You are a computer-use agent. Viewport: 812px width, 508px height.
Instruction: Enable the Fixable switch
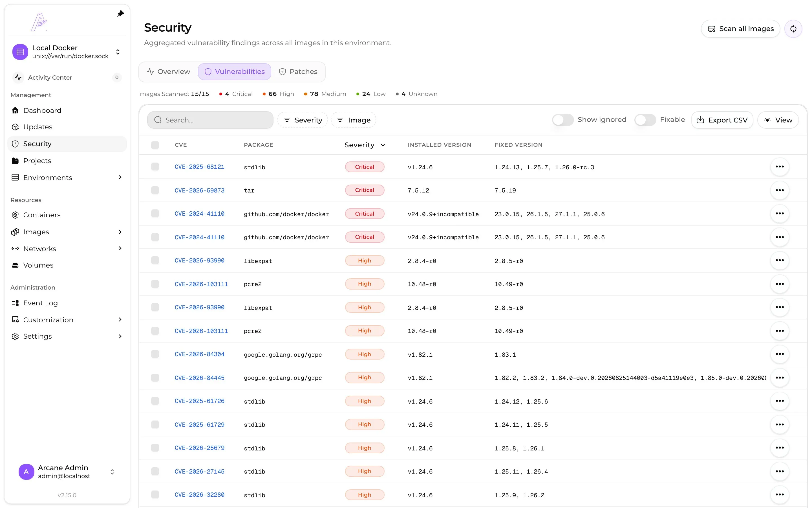645,120
